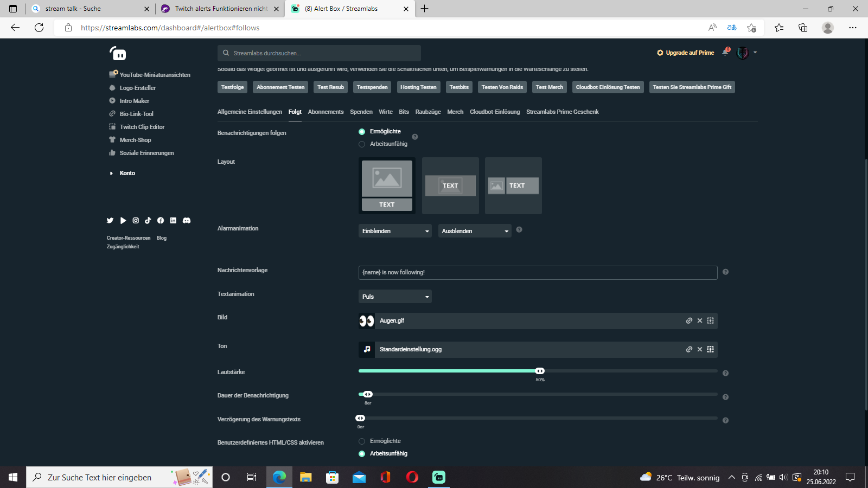Open media gallery grid icon for Standardeinstellung.ogg

[x=710, y=349]
